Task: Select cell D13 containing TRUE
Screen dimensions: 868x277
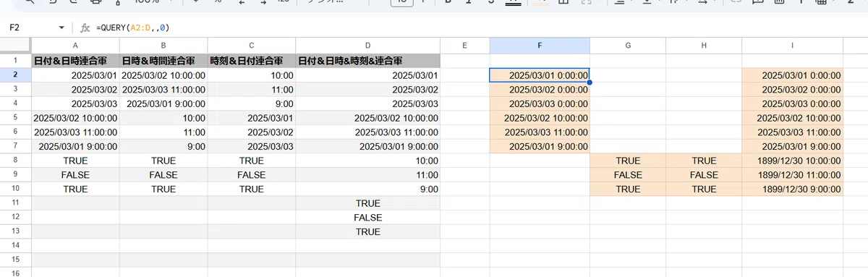Action: point(367,231)
